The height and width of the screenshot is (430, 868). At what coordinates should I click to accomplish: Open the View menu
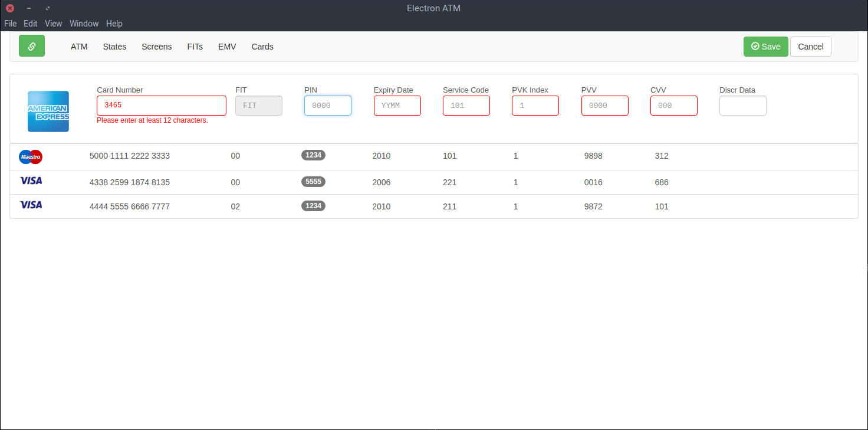click(x=53, y=24)
